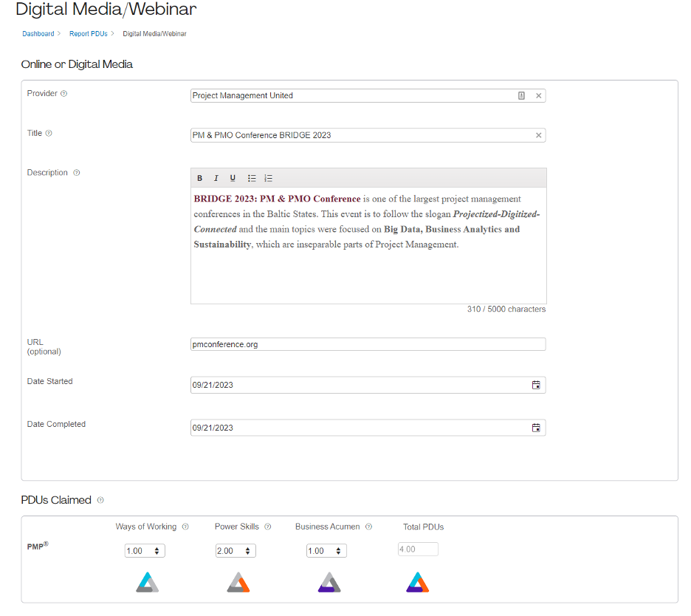
Task: Clear the Title field with the X
Action: (538, 135)
